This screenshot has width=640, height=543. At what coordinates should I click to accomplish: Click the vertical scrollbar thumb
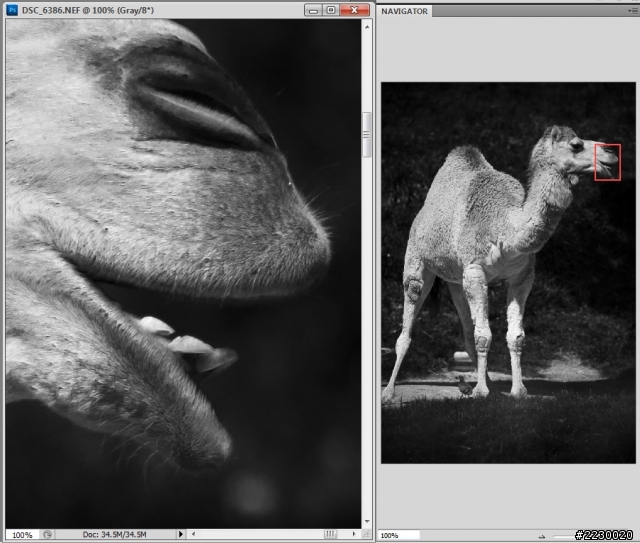pyautogui.click(x=367, y=134)
